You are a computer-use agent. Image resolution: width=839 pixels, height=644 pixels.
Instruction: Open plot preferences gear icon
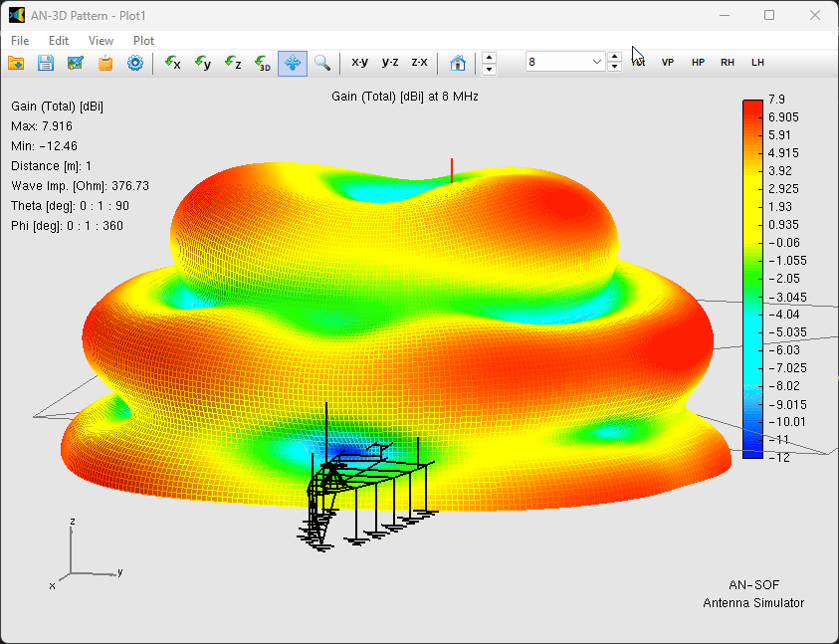[x=135, y=63]
